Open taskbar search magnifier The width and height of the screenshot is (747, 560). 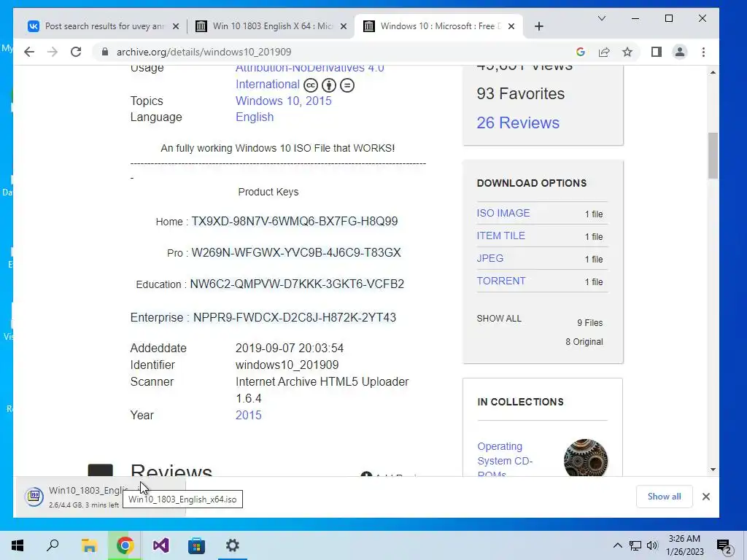53,545
